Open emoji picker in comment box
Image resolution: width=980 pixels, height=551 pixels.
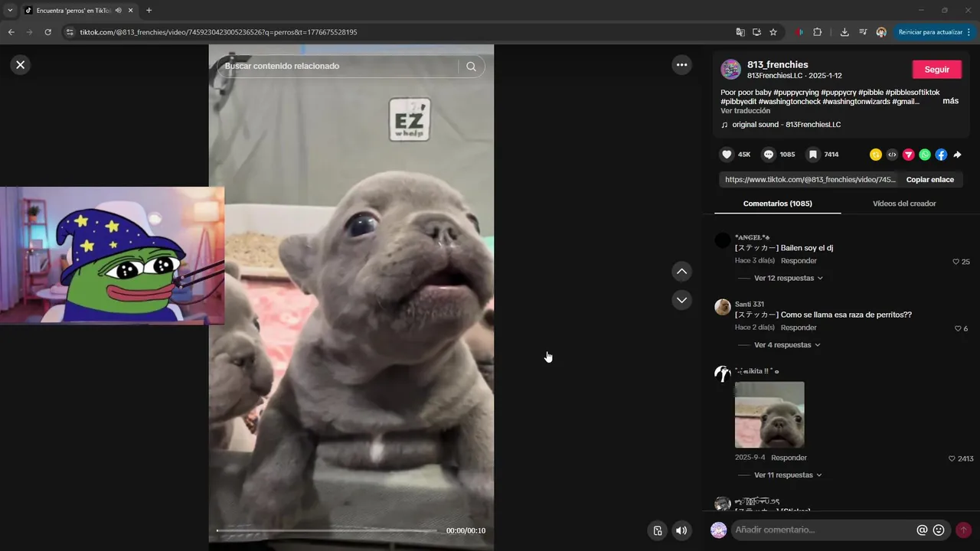tap(939, 530)
